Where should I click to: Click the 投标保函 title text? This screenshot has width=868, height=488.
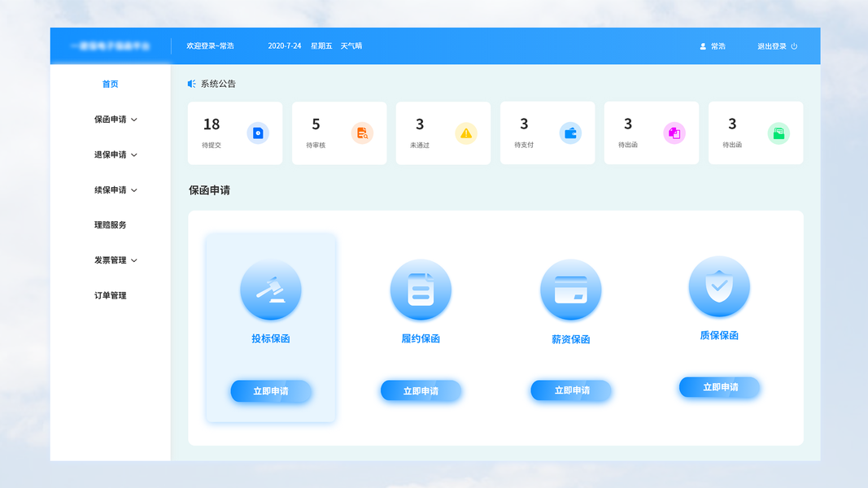(x=271, y=338)
